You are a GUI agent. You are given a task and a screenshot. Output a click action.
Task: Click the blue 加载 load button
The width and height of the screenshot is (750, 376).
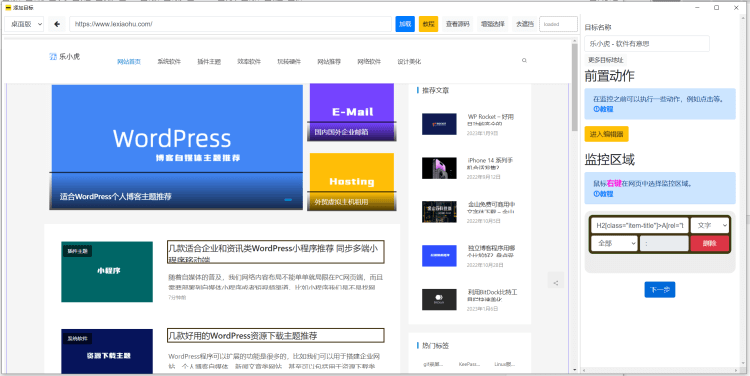click(x=405, y=24)
